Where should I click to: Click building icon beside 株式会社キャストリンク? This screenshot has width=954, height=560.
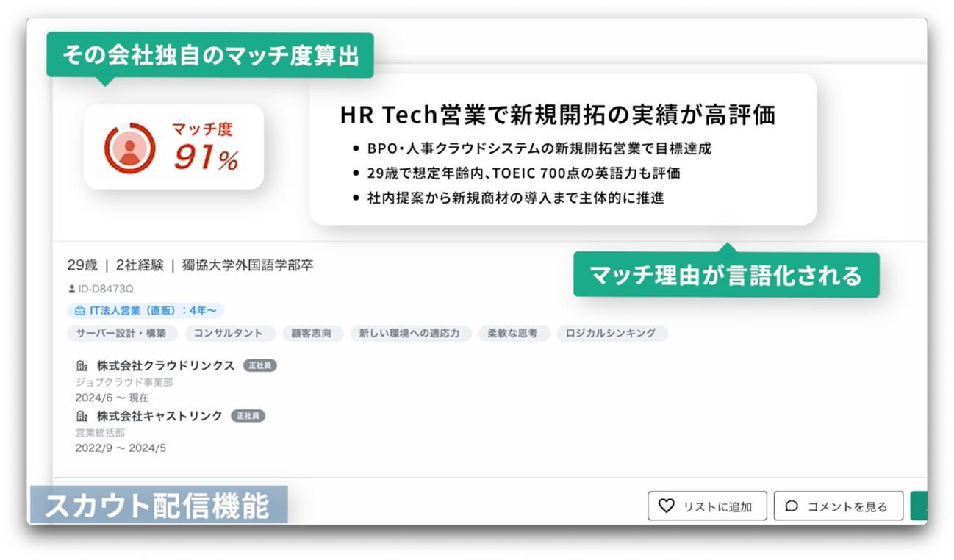(82, 416)
